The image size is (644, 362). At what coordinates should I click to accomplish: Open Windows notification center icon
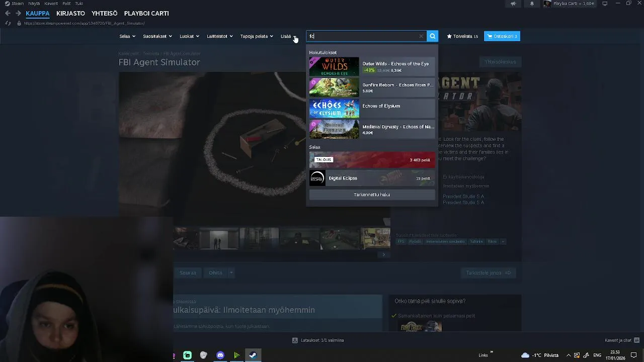click(x=634, y=355)
